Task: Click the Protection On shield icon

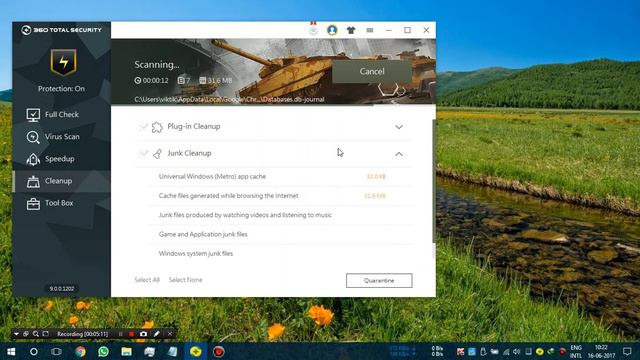Action: click(x=63, y=62)
